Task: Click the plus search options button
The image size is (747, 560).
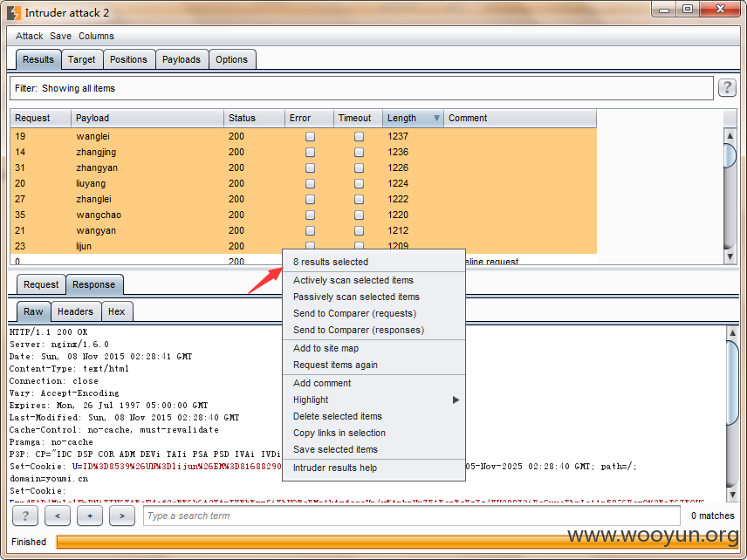Action: tap(90, 516)
